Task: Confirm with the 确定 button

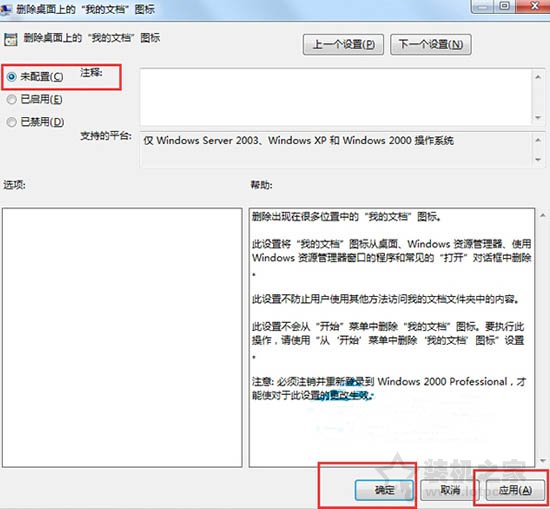Action: click(384, 490)
